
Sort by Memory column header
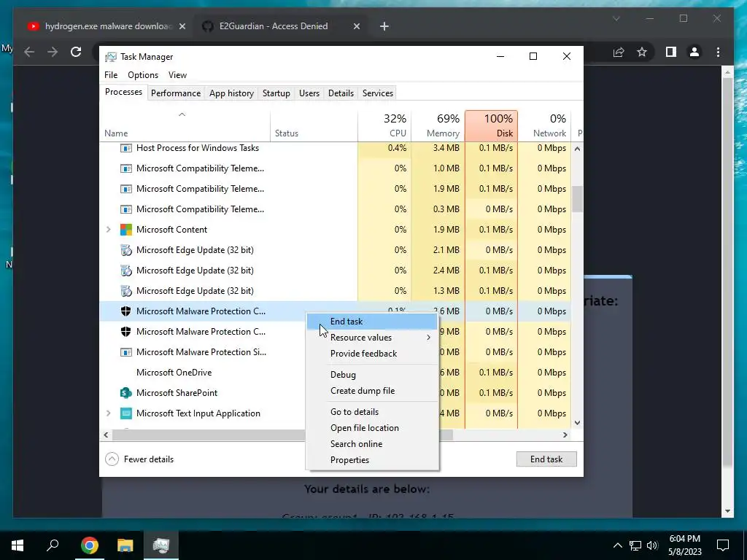tap(438, 125)
